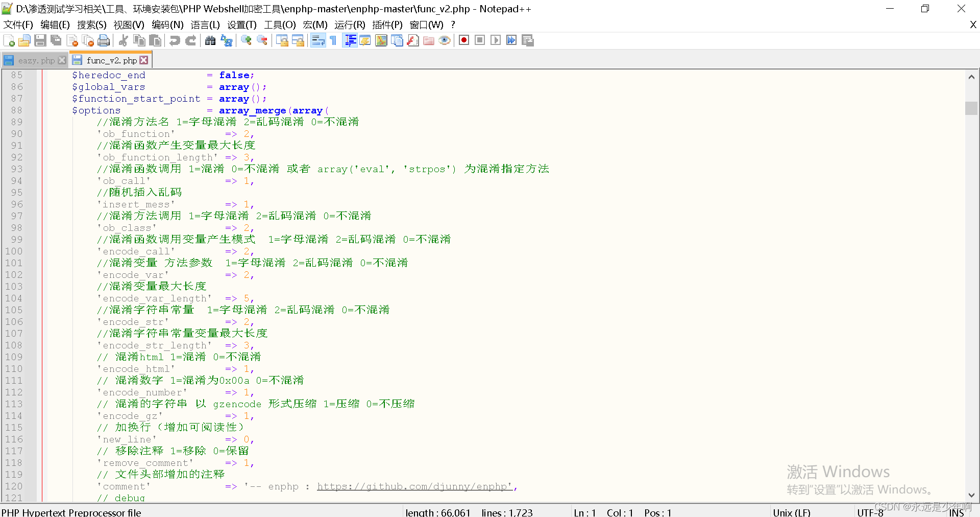Viewport: 980px width, 517px height.
Task: Click Unix (LF) line ending status
Action: [792, 512]
